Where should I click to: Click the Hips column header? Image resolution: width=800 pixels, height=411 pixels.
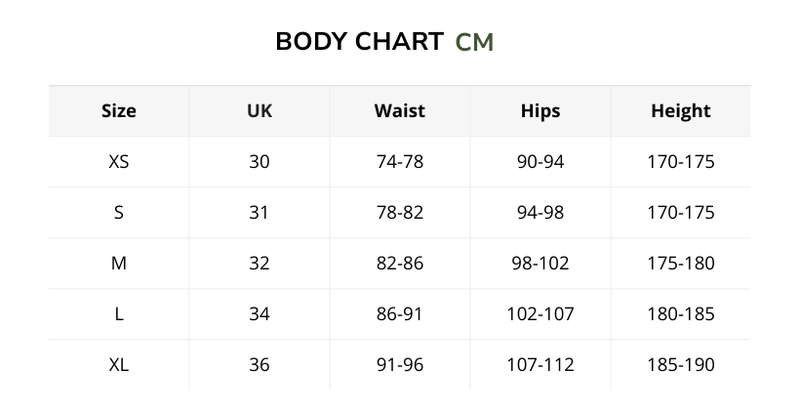click(x=540, y=111)
